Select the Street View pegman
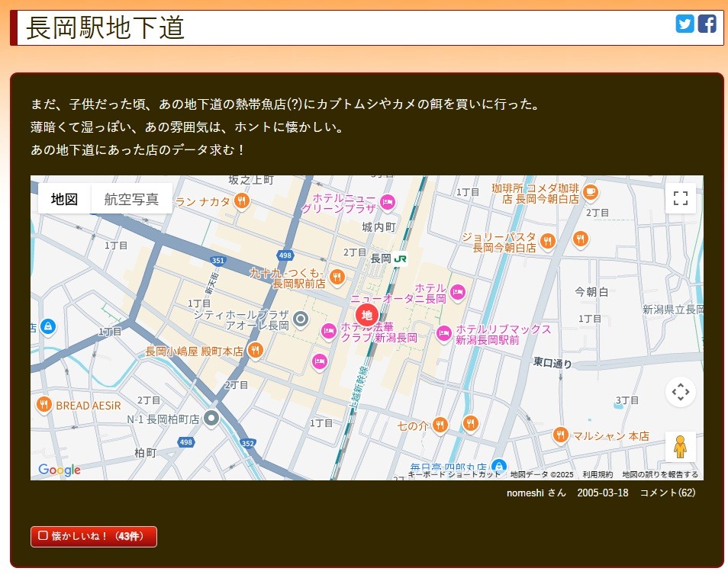This screenshot has width=728, height=581. (x=680, y=446)
